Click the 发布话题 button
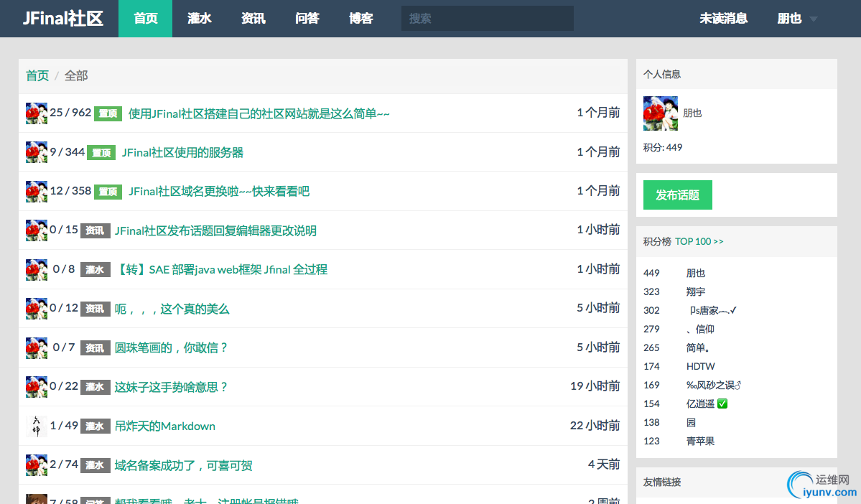Image resolution: width=861 pixels, height=504 pixels. point(678,195)
